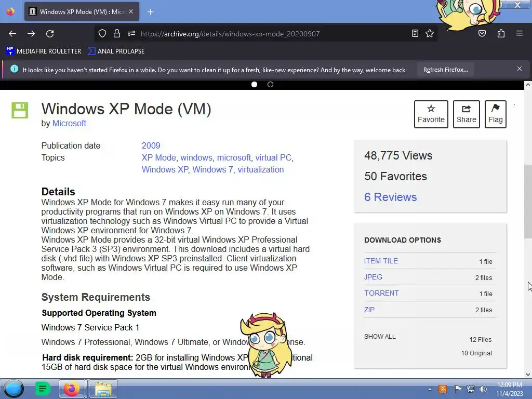Save page to Pocket icon
532x399 pixels.
(x=482, y=33)
